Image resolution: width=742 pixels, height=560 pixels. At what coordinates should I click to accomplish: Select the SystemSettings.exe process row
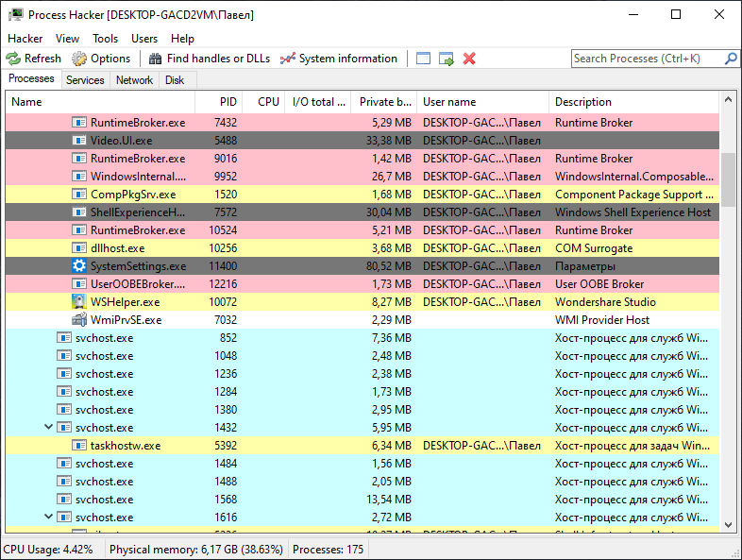coord(363,266)
